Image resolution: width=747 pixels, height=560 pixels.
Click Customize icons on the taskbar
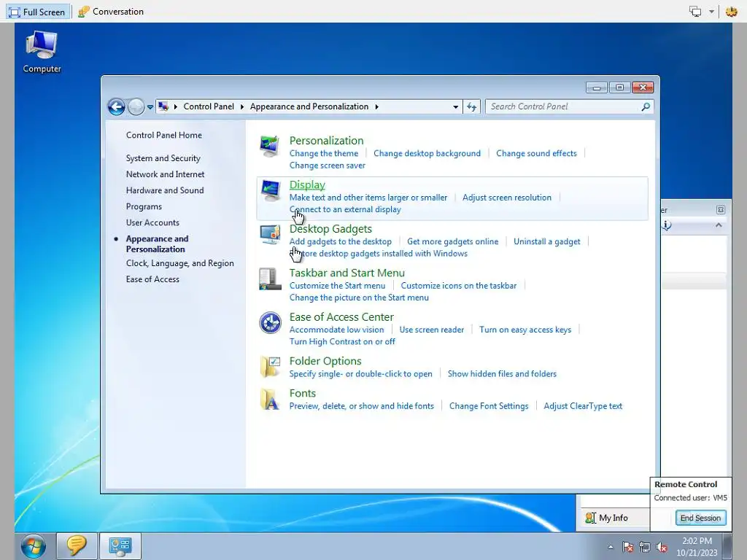458,286
